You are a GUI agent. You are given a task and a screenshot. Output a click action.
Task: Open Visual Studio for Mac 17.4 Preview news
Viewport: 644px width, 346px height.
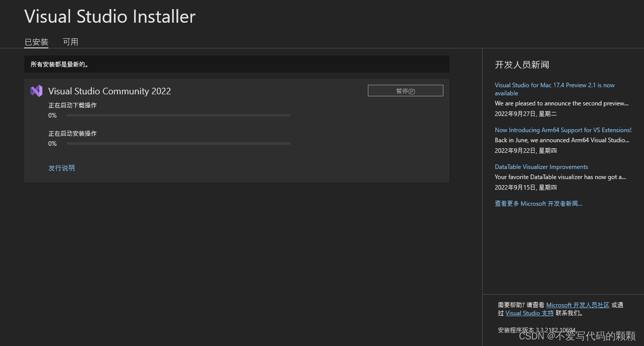pos(555,89)
